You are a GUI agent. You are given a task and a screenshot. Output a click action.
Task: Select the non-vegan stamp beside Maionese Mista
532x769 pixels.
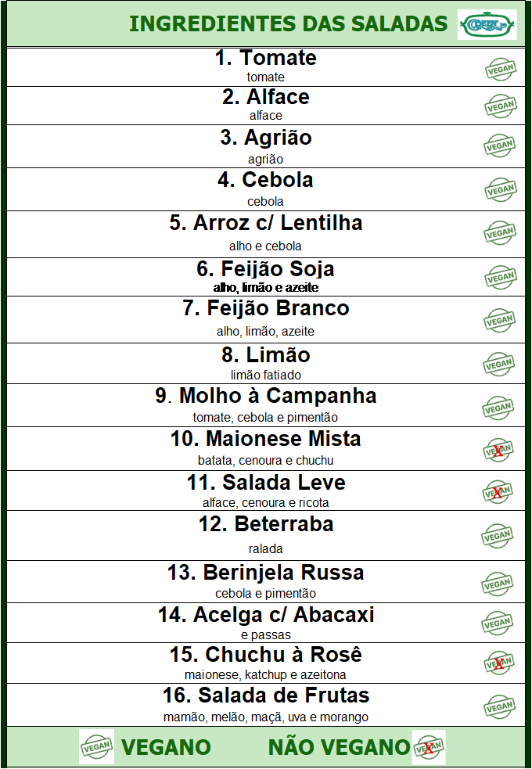pos(498,450)
